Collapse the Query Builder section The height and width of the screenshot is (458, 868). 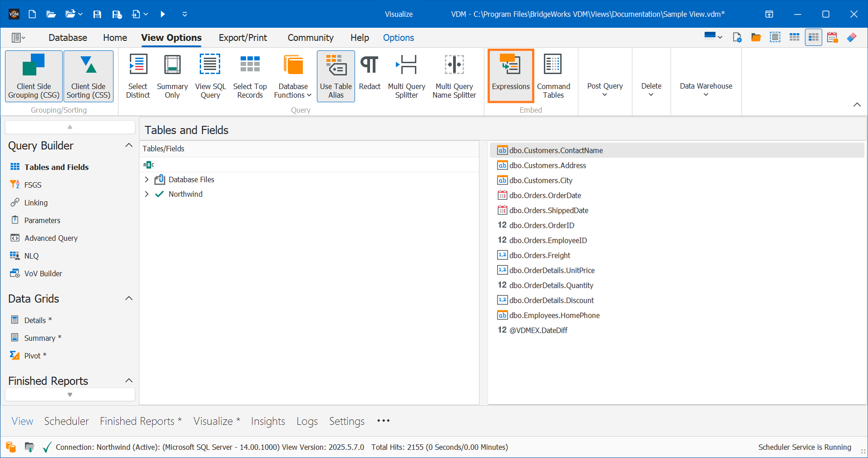point(129,145)
